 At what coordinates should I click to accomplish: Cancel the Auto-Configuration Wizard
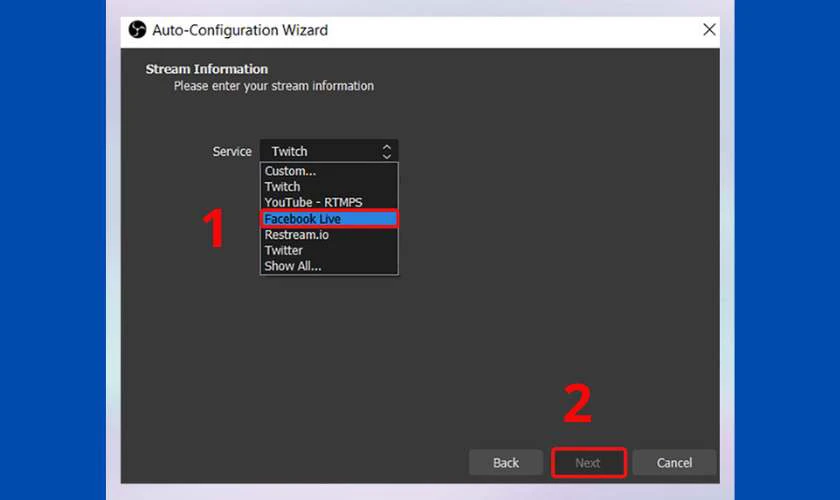coord(674,462)
